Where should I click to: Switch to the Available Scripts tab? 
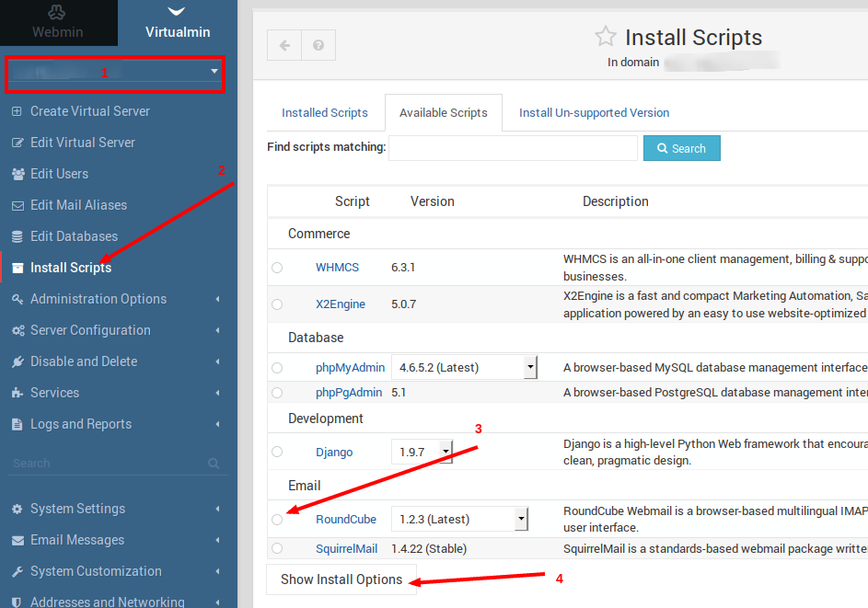coord(444,113)
